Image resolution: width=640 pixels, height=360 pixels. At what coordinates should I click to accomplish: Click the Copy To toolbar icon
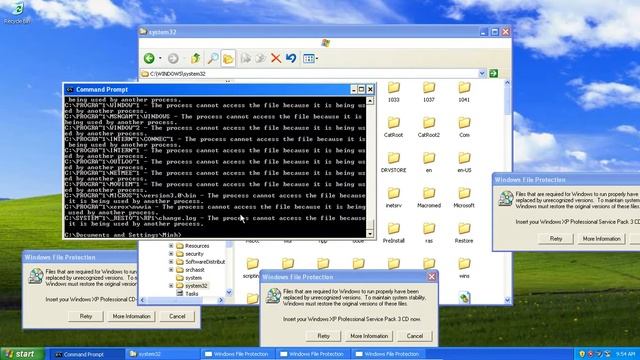point(261,58)
